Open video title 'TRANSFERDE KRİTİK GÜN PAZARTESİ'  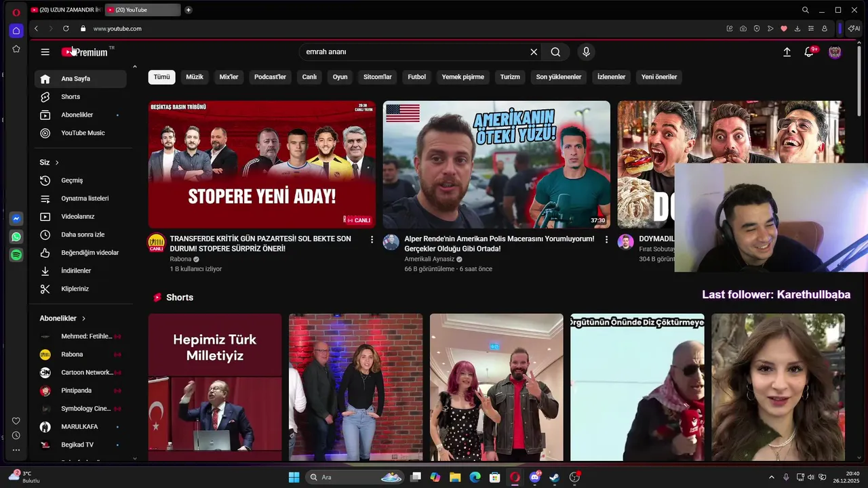click(260, 244)
